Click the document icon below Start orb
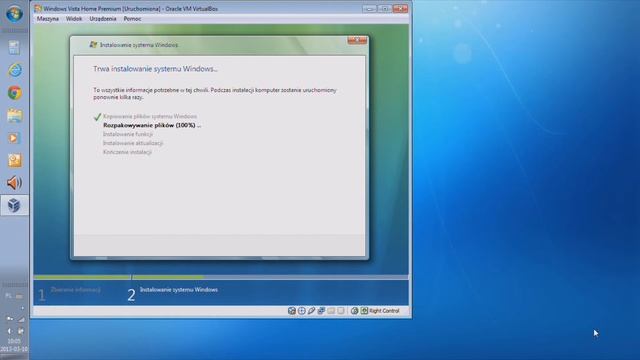 (14, 48)
